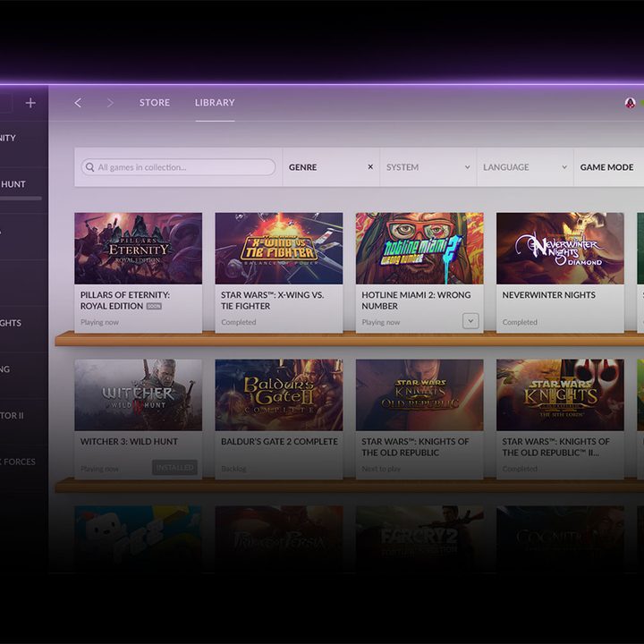Open the Store tab
The image size is (644, 644).
[155, 103]
